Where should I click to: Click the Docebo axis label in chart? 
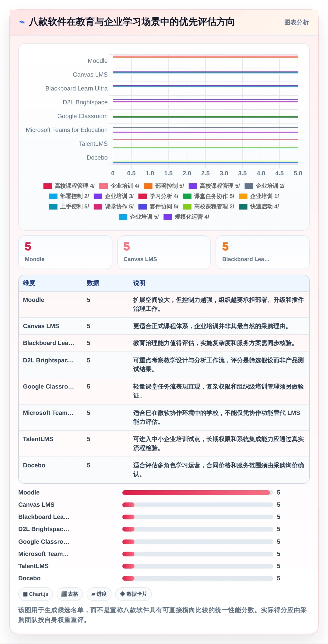[x=97, y=157]
